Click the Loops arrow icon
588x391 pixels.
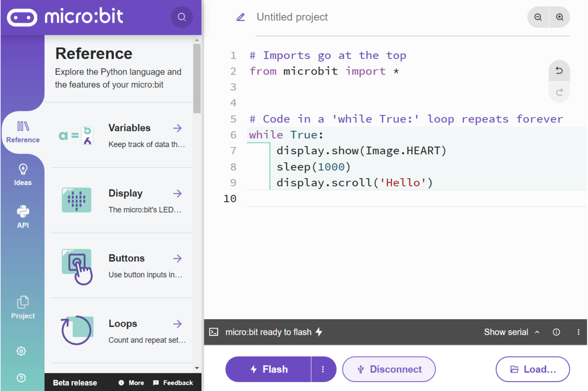pyautogui.click(x=177, y=324)
